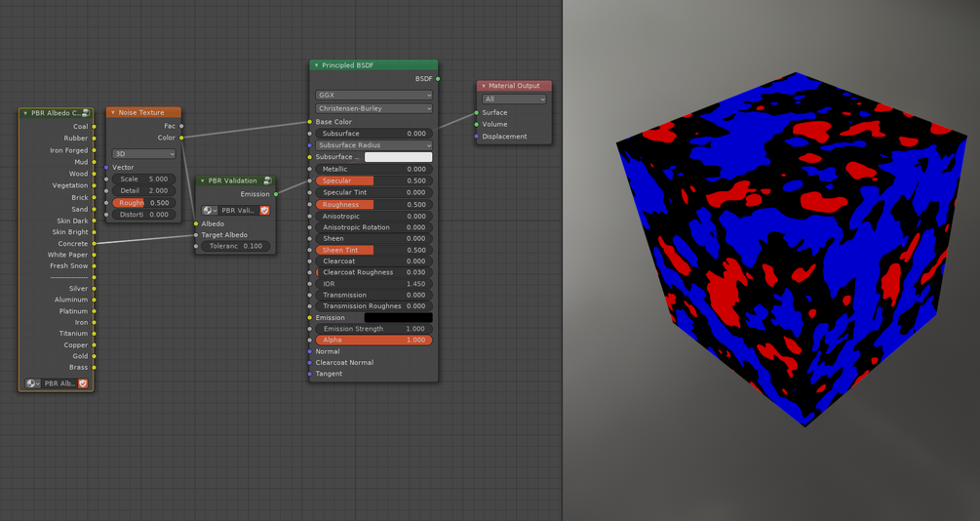The height and width of the screenshot is (521, 980).
Task: Click the node group icon in the PBR Albedo header
Action: pos(86,113)
